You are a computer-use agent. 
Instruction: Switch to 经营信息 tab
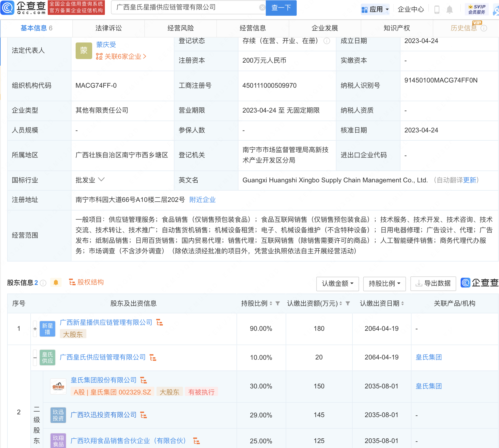(253, 28)
